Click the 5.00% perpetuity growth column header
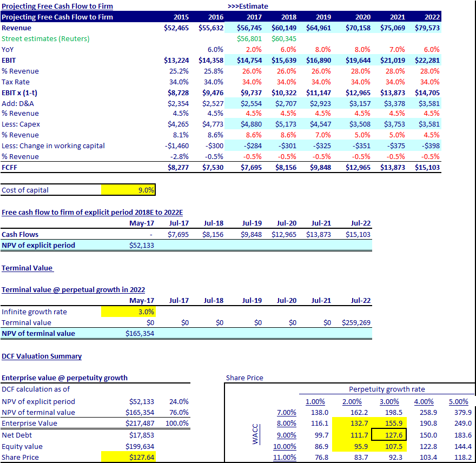The height and width of the screenshot is (463, 476). [x=458, y=401]
